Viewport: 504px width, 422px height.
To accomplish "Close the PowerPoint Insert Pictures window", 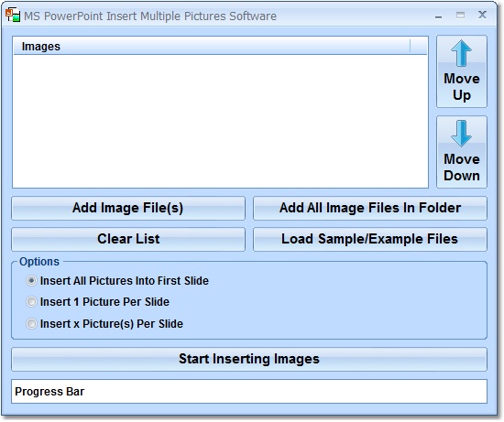I will (x=482, y=15).
